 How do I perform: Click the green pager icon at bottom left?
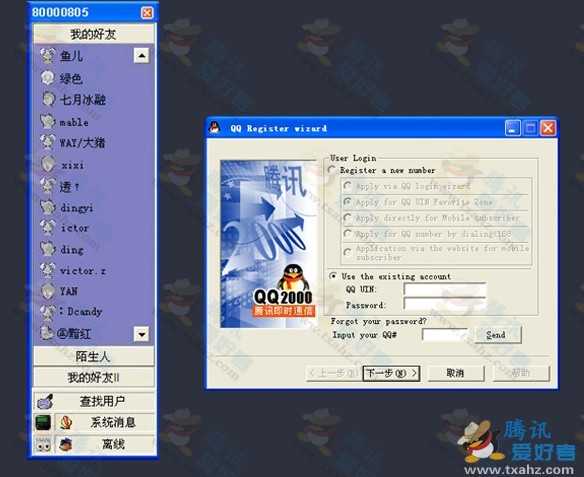click(43, 423)
